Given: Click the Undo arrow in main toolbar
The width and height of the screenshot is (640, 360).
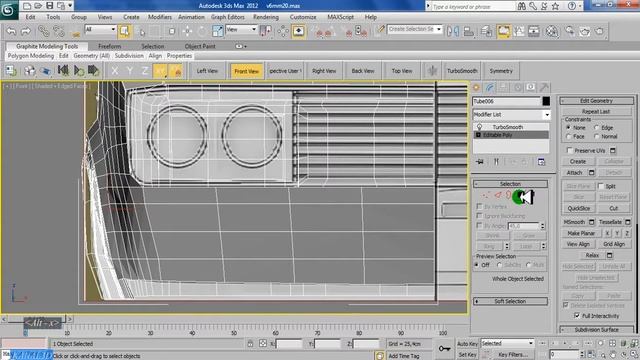Looking at the screenshot, I should click(x=11, y=31).
